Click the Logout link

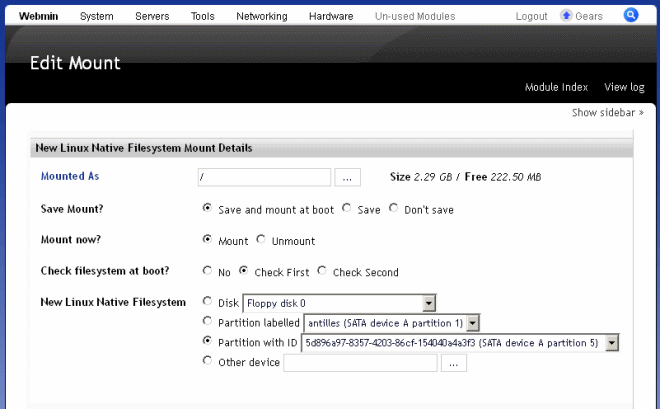click(x=531, y=16)
